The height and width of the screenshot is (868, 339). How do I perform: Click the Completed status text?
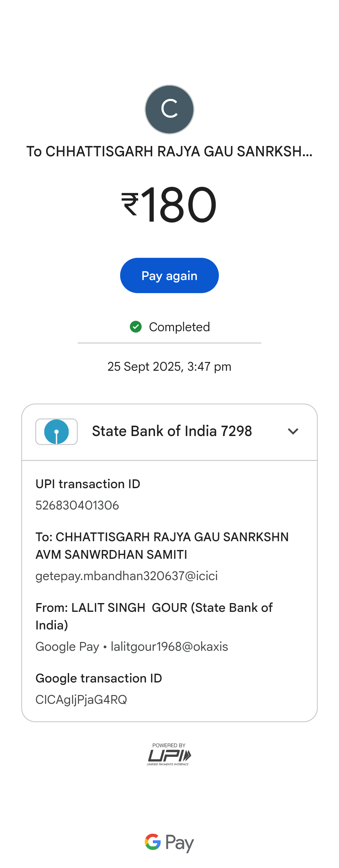(179, 327)
